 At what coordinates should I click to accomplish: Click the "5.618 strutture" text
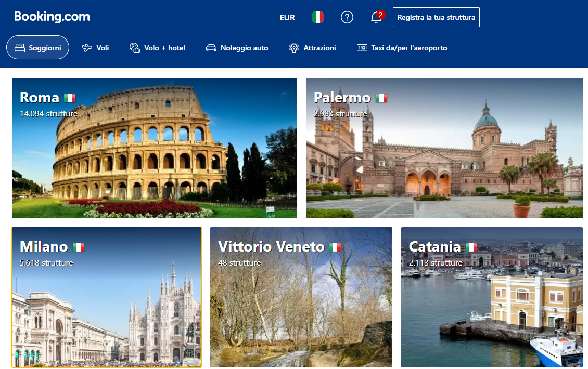click(46, 262)
